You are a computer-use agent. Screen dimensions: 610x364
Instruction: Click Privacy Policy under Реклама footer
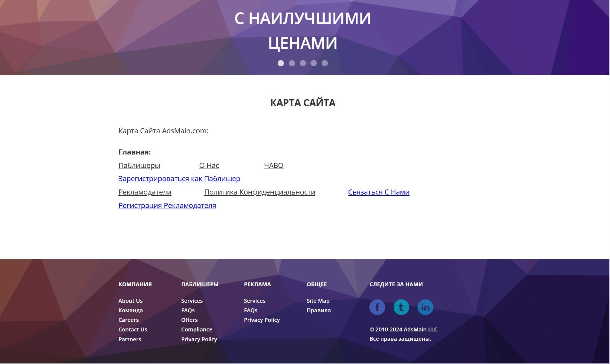tap(262, 320)
